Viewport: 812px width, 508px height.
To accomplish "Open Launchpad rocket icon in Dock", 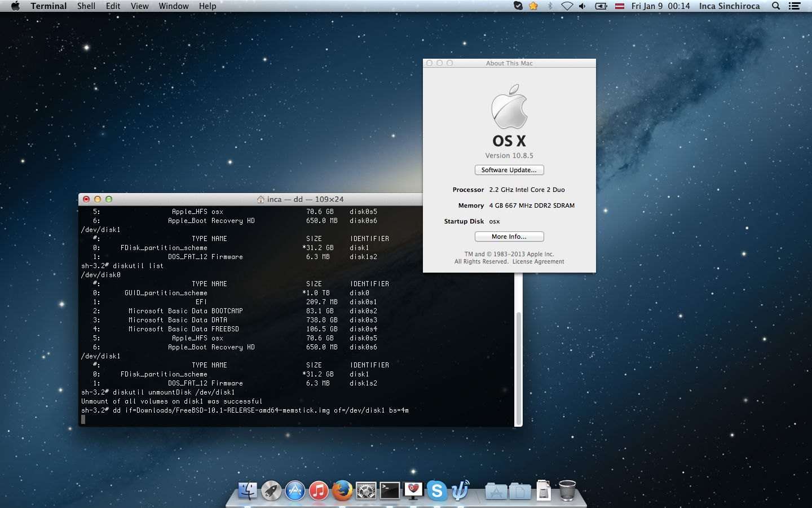I will 271,491.
